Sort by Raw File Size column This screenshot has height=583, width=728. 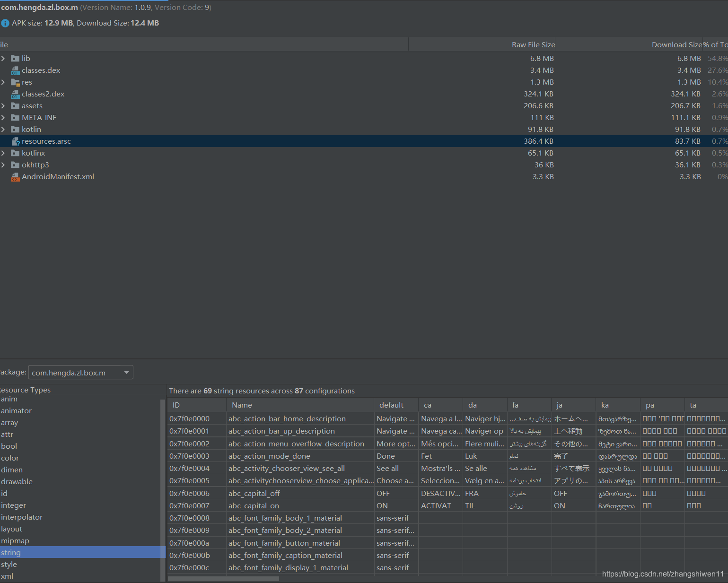coord(482,44)
